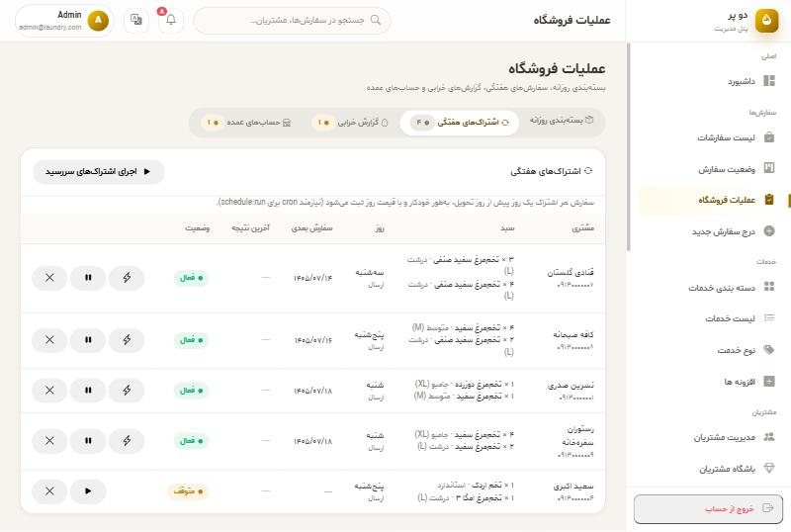Open the Admin user profile avatar
Viewport: 791px width, 532px height.
(98, 20)
